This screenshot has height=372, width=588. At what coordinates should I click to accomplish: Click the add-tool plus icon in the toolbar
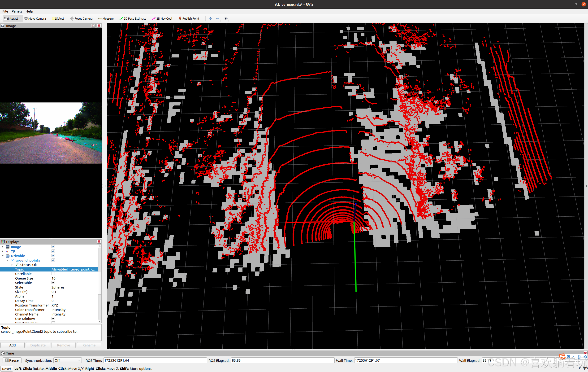click(x=210, y=19)
